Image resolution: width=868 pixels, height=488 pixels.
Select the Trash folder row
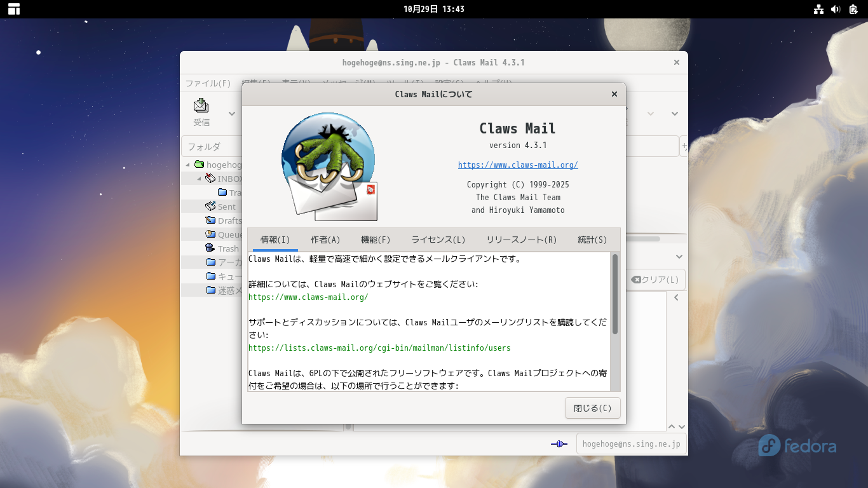coord(212,248)
